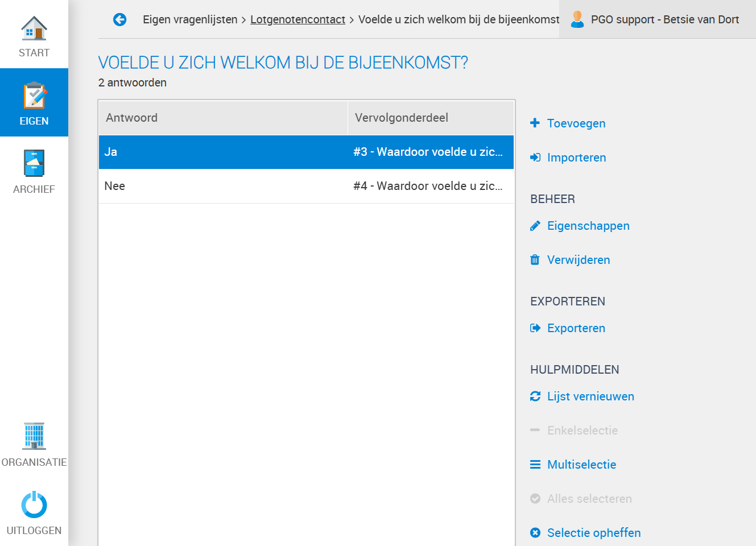
Task: Enable Multiselectie mode
Action: tap(581, 465)
